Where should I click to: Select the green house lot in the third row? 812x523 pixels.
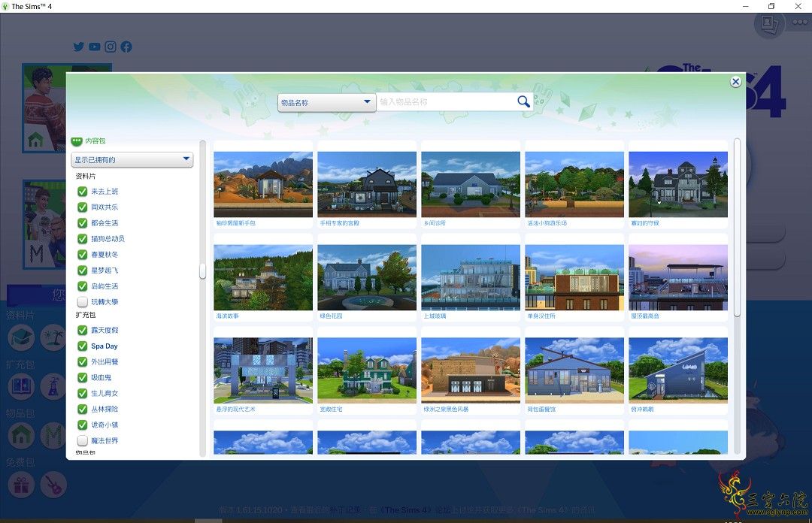367,370
